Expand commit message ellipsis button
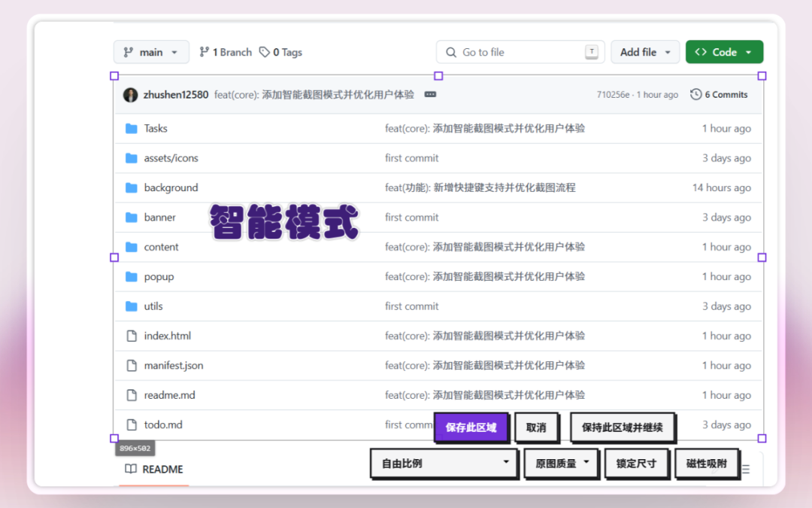This screenshot has height=508, width=812. [430, 94]
